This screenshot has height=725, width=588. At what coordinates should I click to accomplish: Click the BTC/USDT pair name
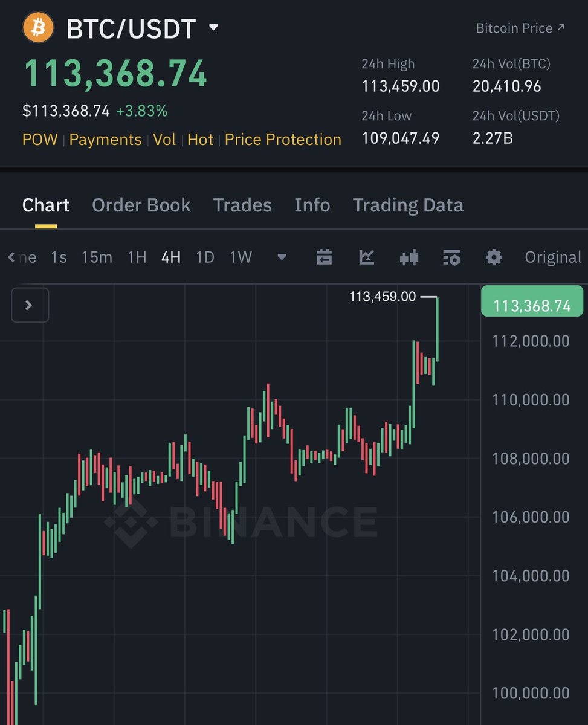(x=131, y=29)
